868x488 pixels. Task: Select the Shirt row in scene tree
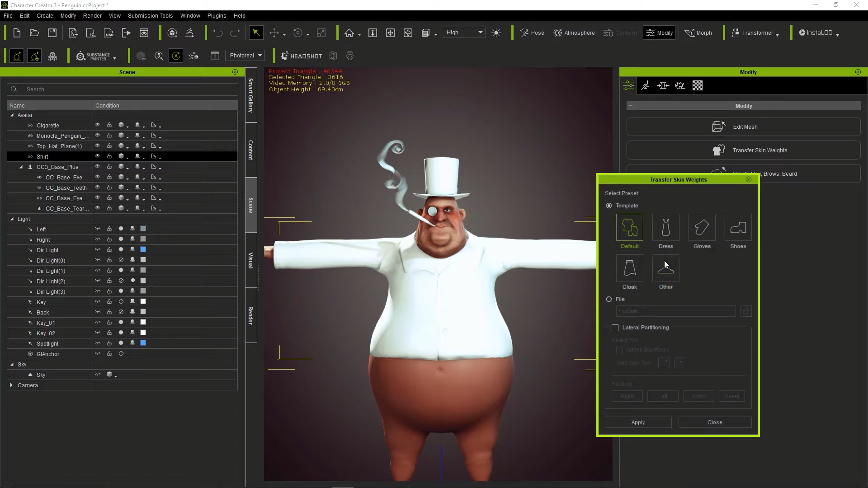(122, 156)
